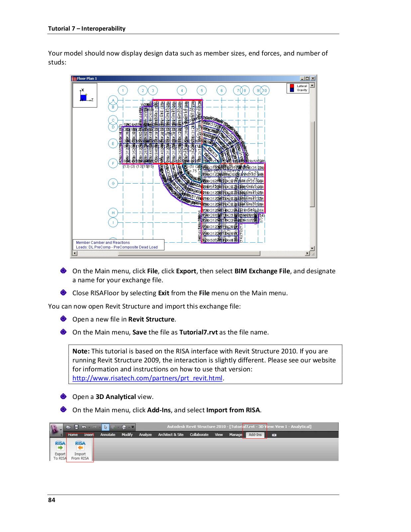Click the "Lateral" legend label
This screenshot has width=411, height=532.
pyautogui.click(x=302, y=86)
